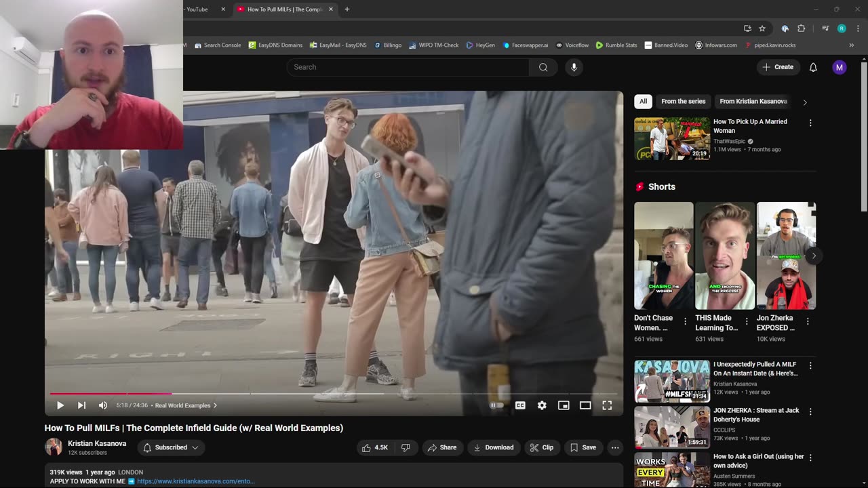Bookmark this page star icon
The height and width of the screenshot is (488, 868).
[762, 28]
